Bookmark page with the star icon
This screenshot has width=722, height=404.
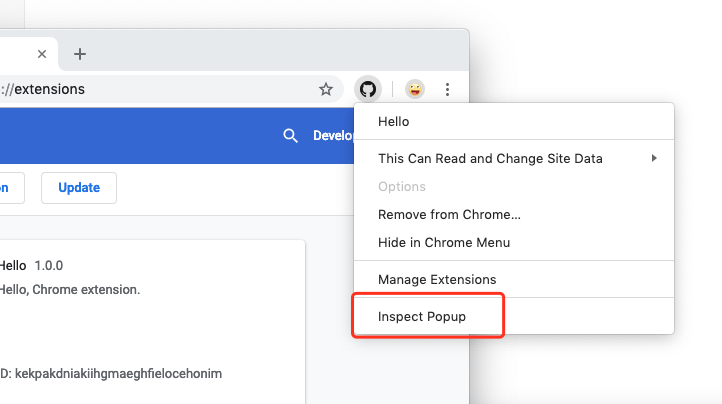coord(326,89)
